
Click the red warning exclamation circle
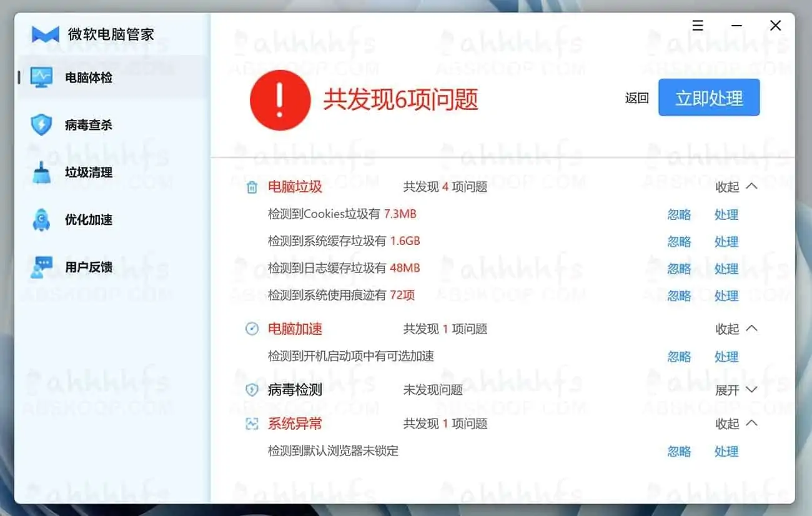pyautogui.click(x=280, y=100)
